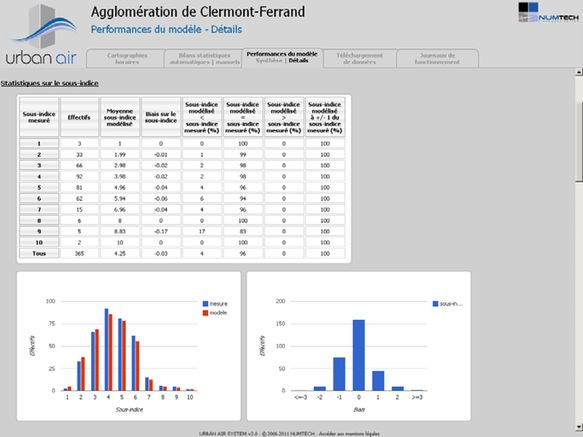The width and height of the screenshot is (583, 437).
Task: Click the blue mesure legend swatch
Action: pyautogui.click(x=205, y=304)
